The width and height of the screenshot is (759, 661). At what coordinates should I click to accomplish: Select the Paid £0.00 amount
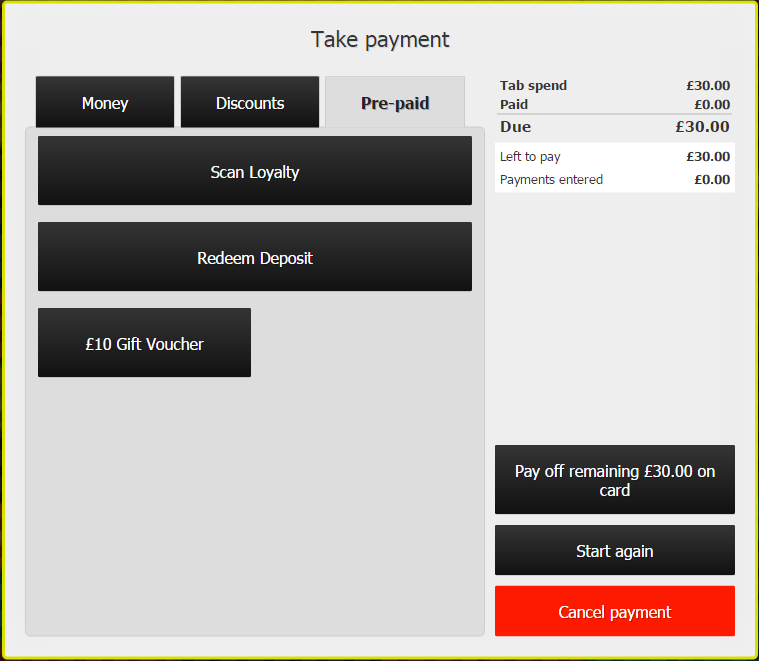711,104
